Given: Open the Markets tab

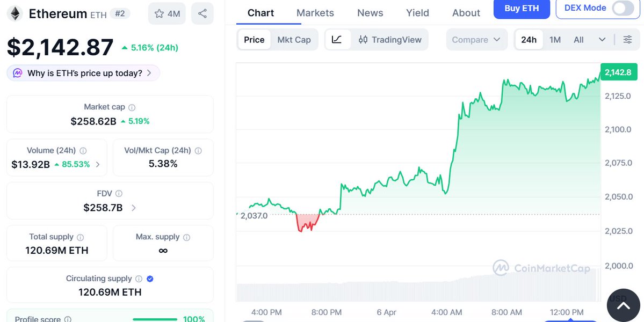Looking at the screenshot, I should click(x=315, y=13).
